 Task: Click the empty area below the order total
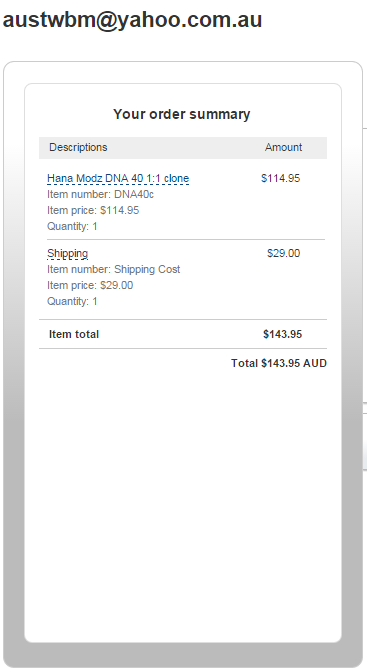[x=183, y=505]
